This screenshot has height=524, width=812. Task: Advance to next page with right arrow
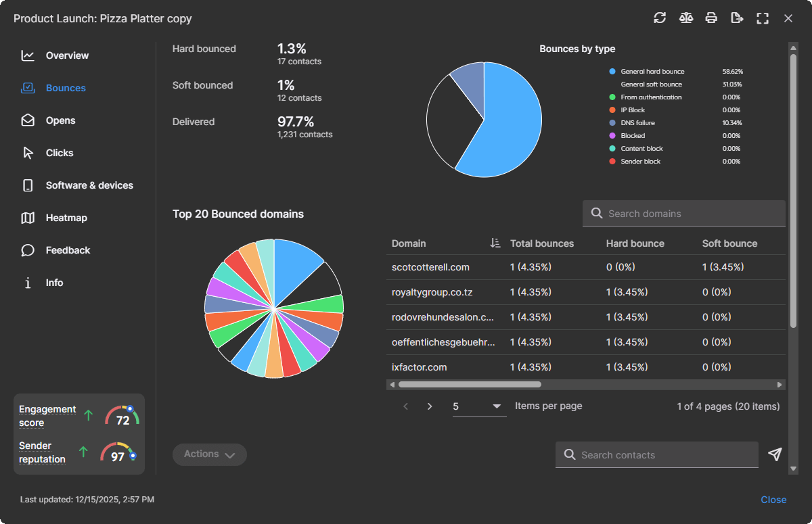[x=430, y=406]
